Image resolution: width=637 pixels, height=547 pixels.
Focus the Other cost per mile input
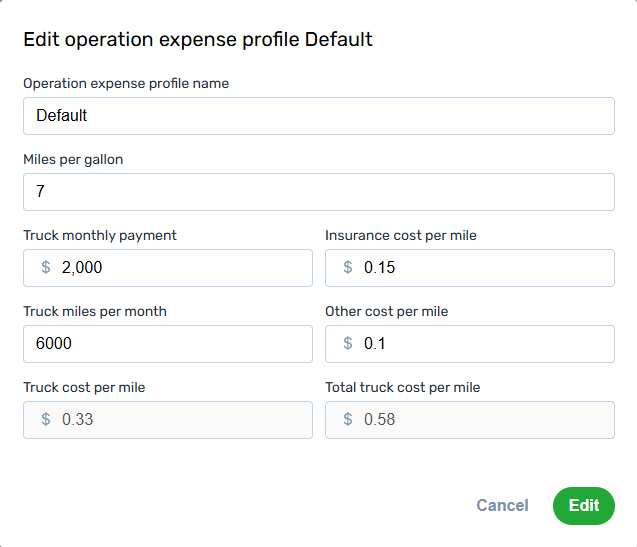[470, 344]
